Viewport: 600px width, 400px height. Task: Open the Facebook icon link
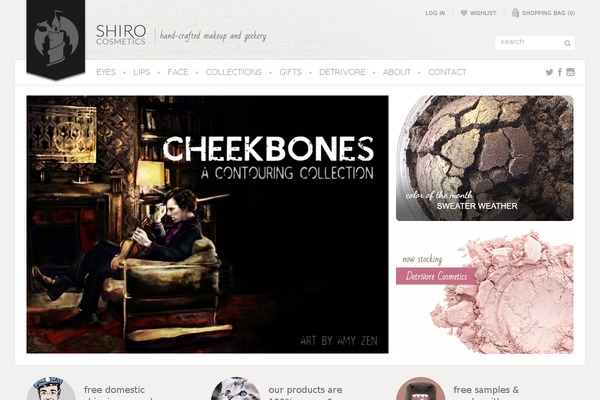click(x=560, y=72)
